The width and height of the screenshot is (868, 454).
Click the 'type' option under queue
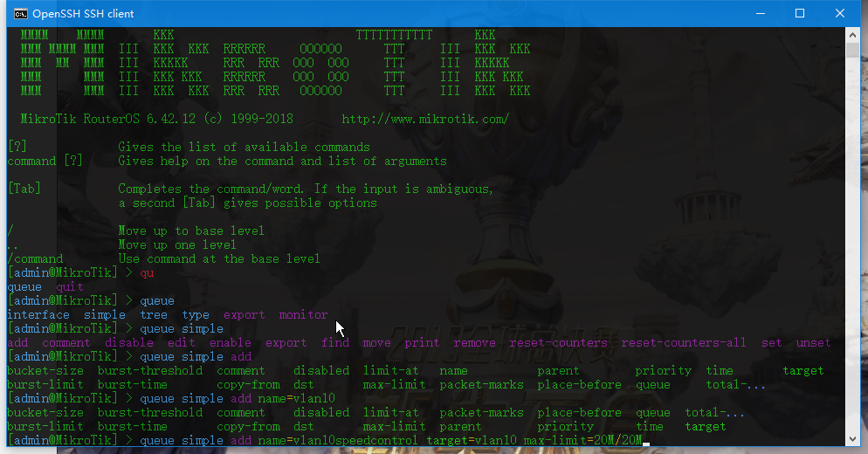click(x=196, y=315)
